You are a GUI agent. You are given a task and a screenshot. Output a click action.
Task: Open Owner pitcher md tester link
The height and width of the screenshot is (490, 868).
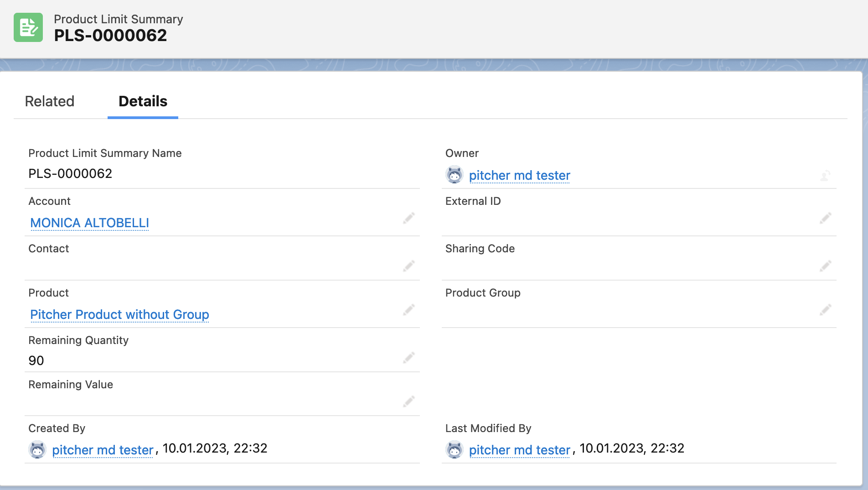(x=519, y=175)
